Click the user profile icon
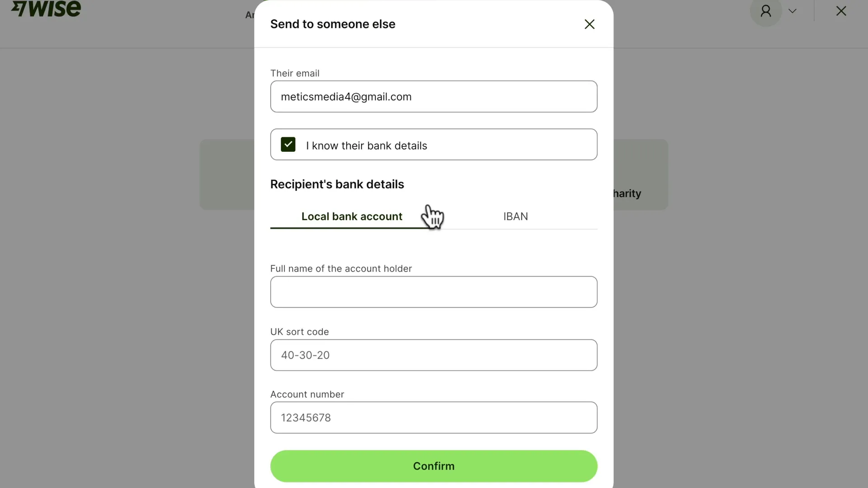Image resolution: width=868 pixels, height=488 pixels. [765, 11]
